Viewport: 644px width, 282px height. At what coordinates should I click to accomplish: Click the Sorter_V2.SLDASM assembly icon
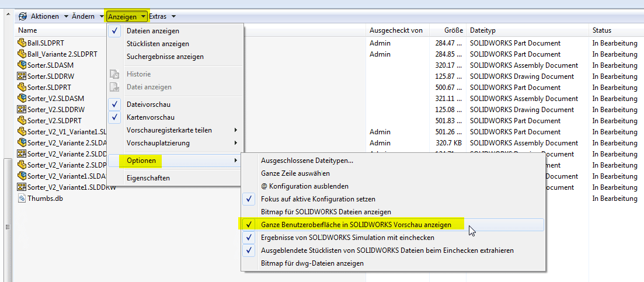point(22,99)
